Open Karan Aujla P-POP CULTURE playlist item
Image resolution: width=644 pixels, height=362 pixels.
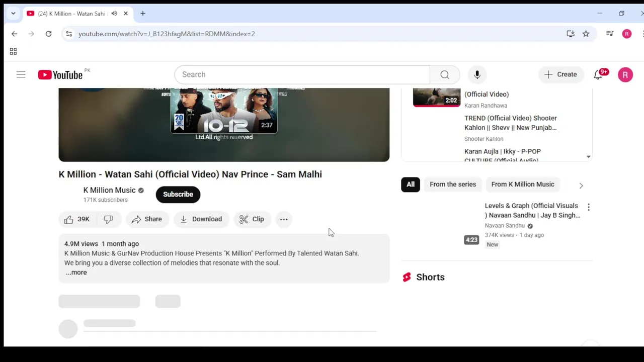[503, 155]
